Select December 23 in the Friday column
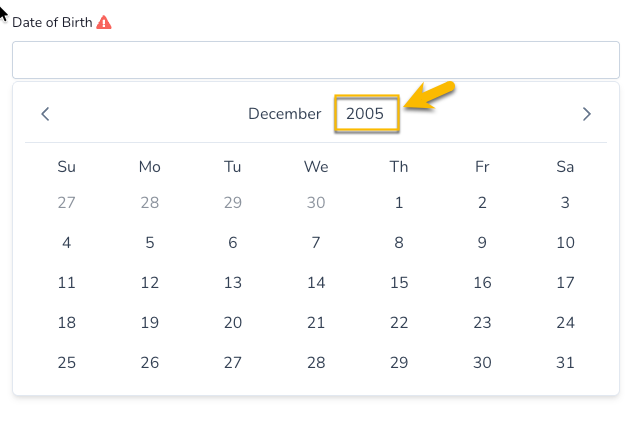Image resolution: width=634 pixels, height=424 pixels. coord(482,323)
